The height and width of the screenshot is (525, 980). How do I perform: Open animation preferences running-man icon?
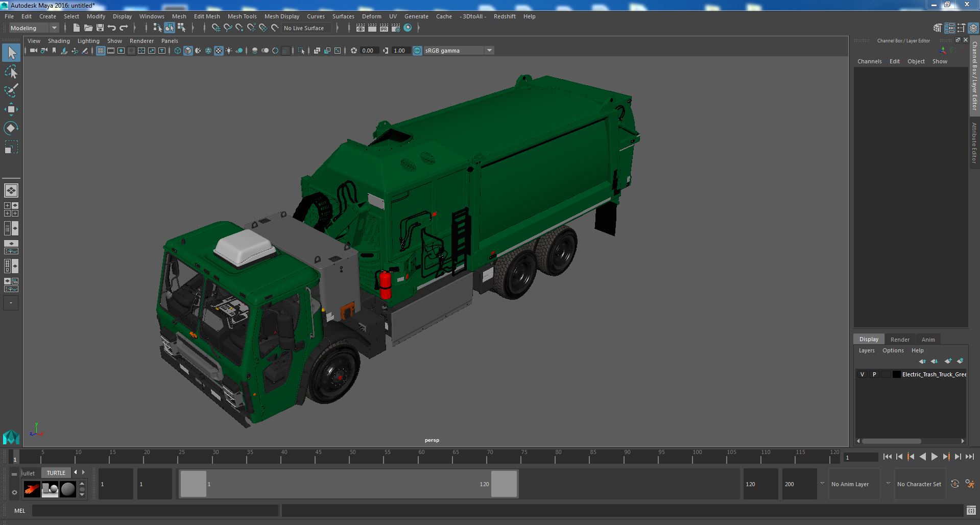click(970, 484)
